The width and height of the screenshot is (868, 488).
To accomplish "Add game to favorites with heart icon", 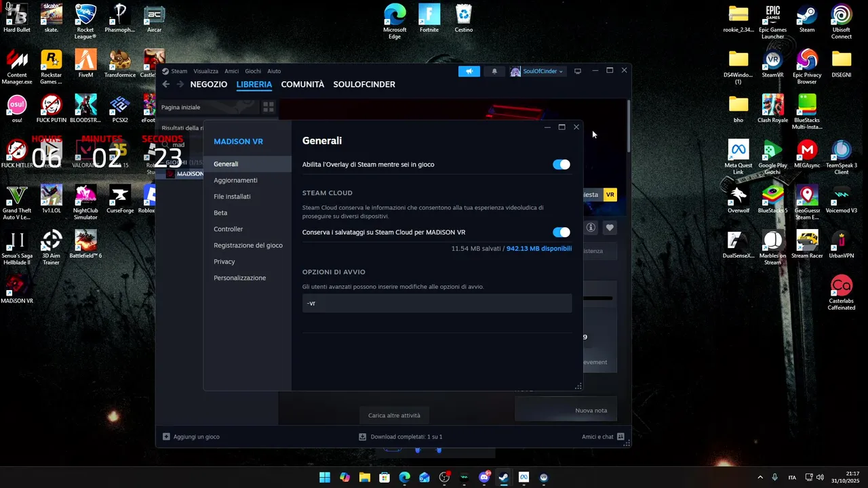I will pos(610,228).
